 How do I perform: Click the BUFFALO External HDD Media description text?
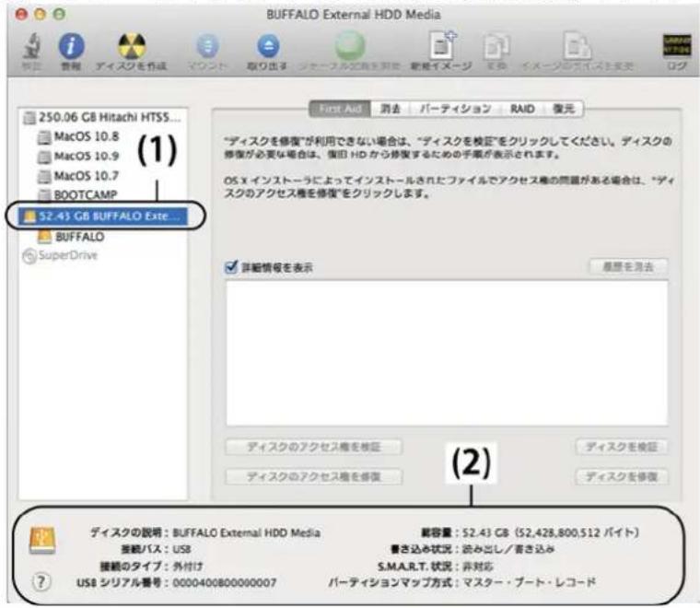point(247,532)
